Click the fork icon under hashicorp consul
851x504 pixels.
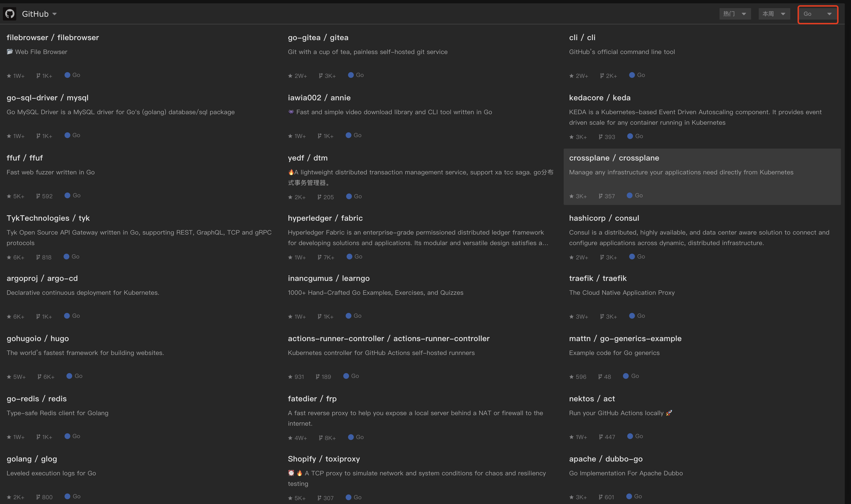[602, 257]
